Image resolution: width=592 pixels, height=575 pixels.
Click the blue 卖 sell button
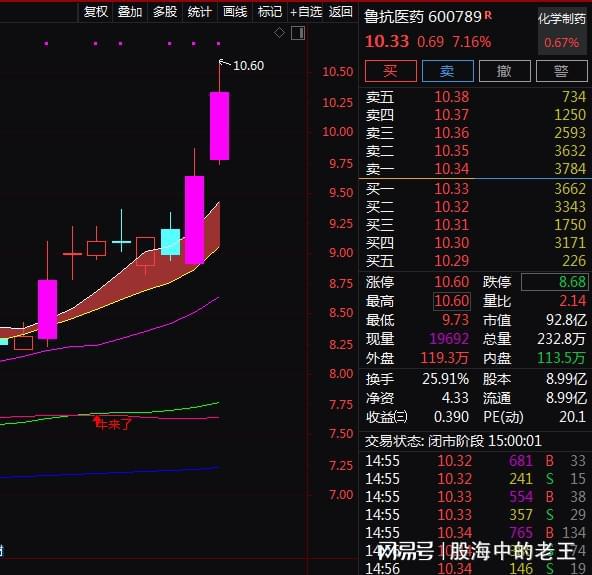(x=448, y=71)
